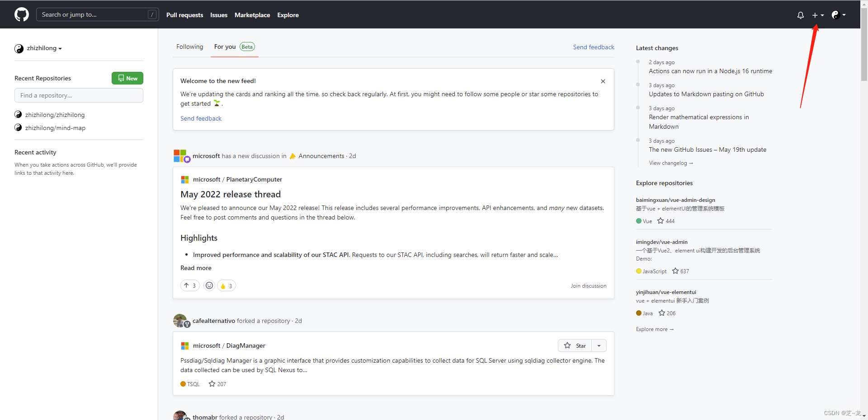This screenshot has height=420, width=868.
Task: Click the Find a repository field
Action: coord(79,95)
